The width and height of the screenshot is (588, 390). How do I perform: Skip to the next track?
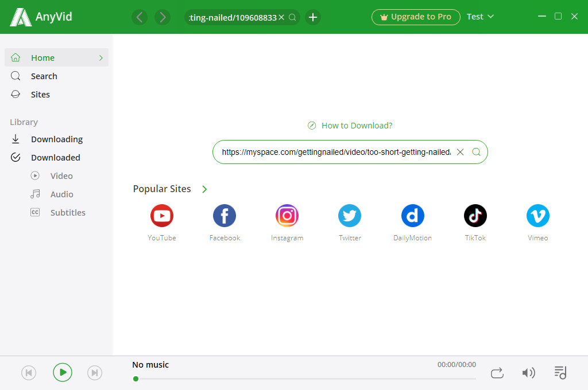(x=95, y=373)
